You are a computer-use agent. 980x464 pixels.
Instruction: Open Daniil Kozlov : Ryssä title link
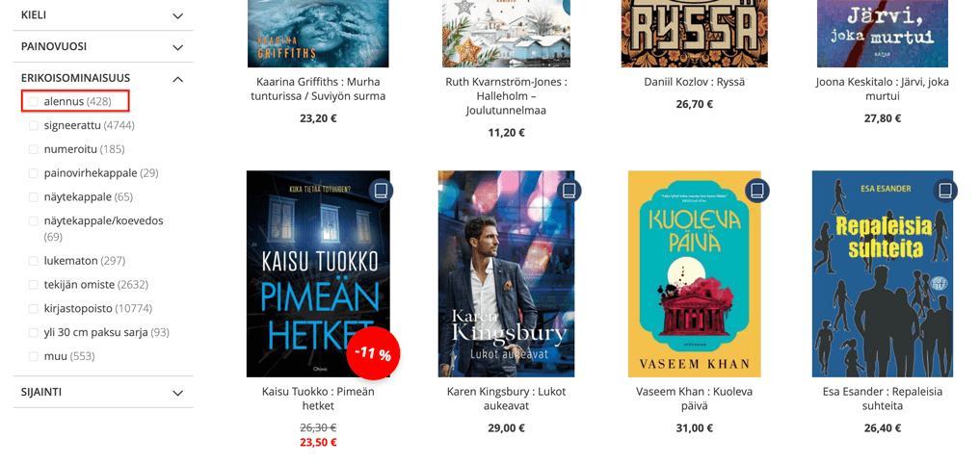pyautogui.click(x=695, y=82)
